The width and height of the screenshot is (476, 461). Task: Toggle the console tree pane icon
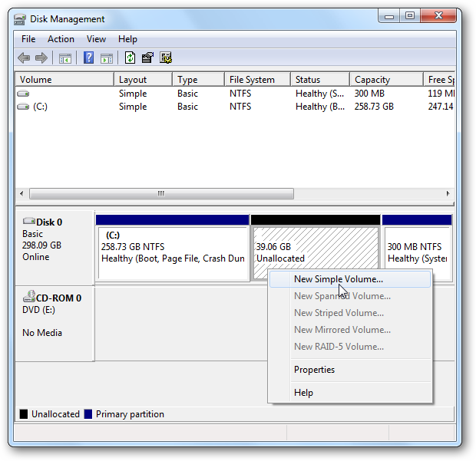[x=65, y=58]
